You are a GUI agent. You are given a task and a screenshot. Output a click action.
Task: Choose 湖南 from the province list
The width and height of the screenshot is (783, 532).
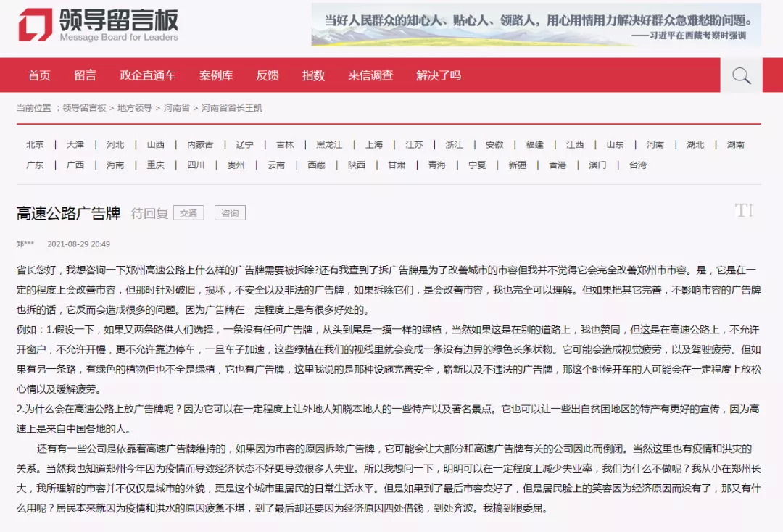tap(736, 144)
